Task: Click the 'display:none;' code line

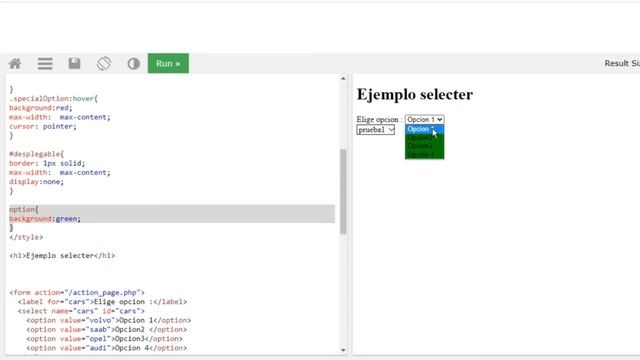Action: tap(37, 182)
